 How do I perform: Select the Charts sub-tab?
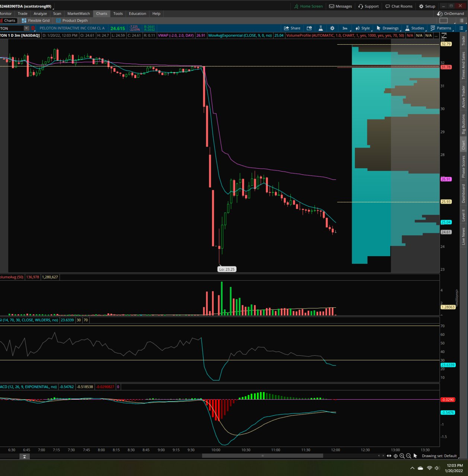pyautogui.click(x=8, y=20)
